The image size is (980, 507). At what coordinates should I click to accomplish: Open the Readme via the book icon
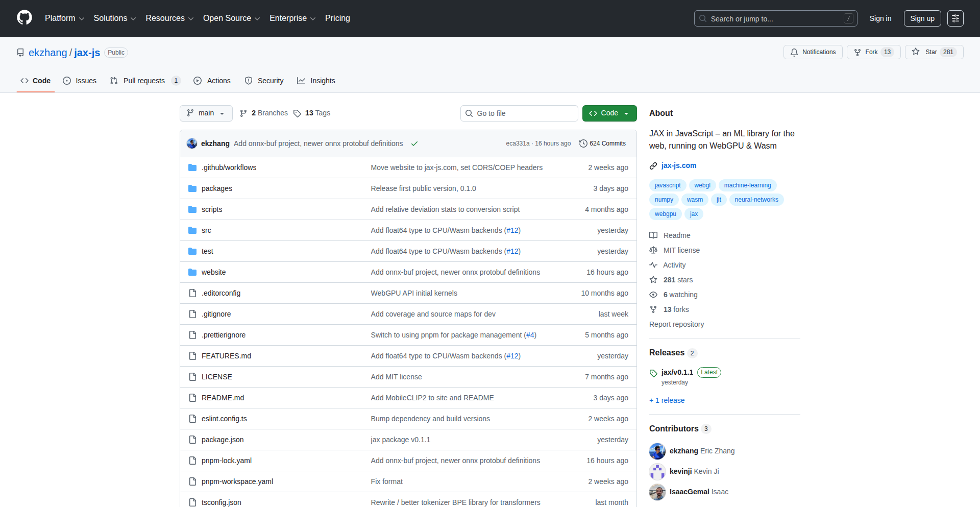(654, 235)
